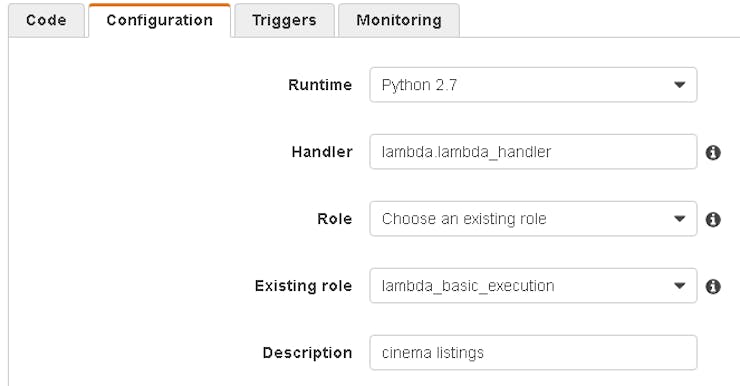Click the Runtime field label
Screen dimensions: 740x386
pyautogui.click(x=320, y=85)
